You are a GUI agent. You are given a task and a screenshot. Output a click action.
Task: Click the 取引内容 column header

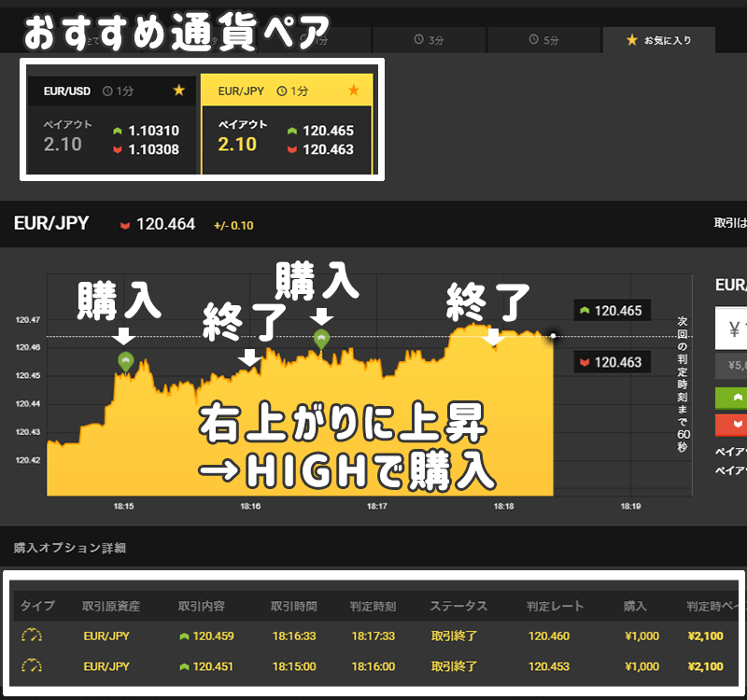pos(201,606)
